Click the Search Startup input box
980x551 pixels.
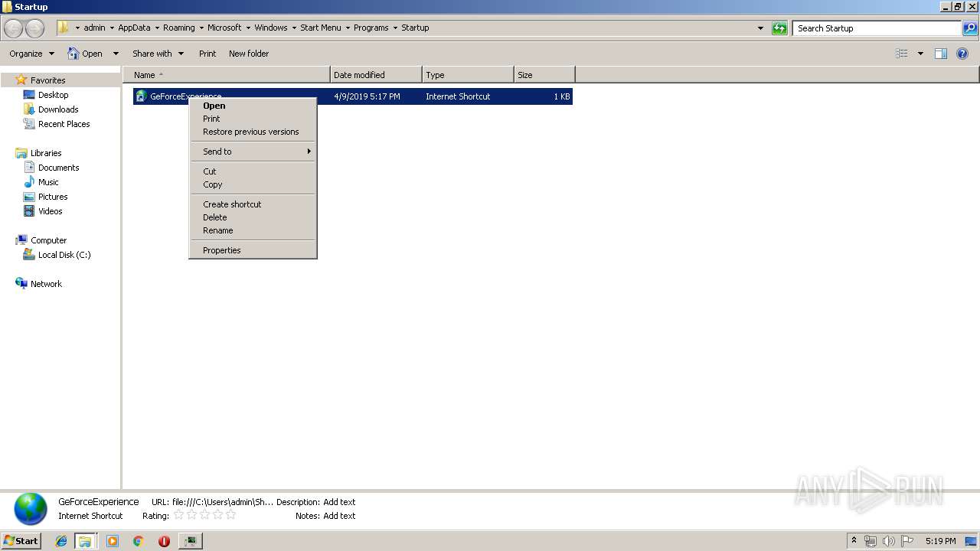[x=877, y=28]
